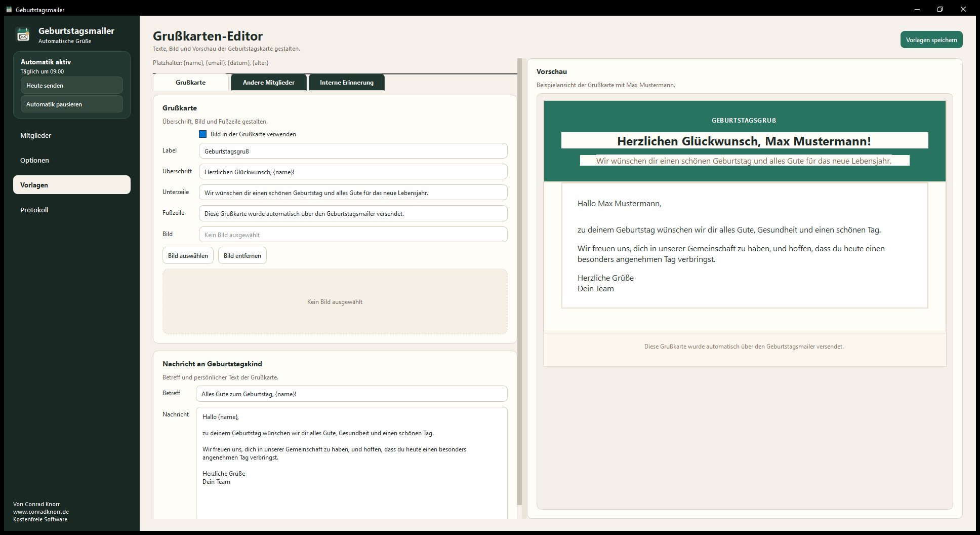Open the Interne Erinnerung tab
The image size is (980, 535).
pyautogui.click(x=347, y=83)
